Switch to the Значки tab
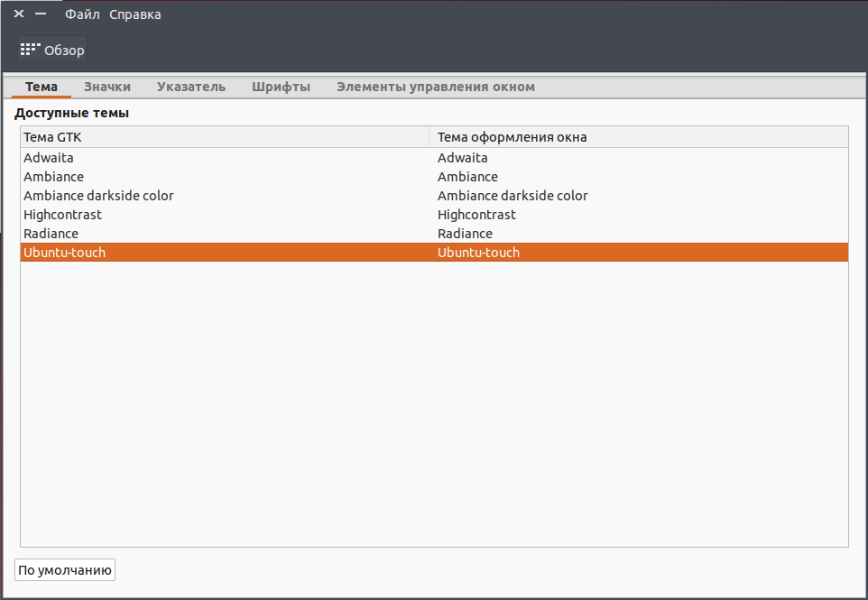868x600 pixels. coord(107,87)
